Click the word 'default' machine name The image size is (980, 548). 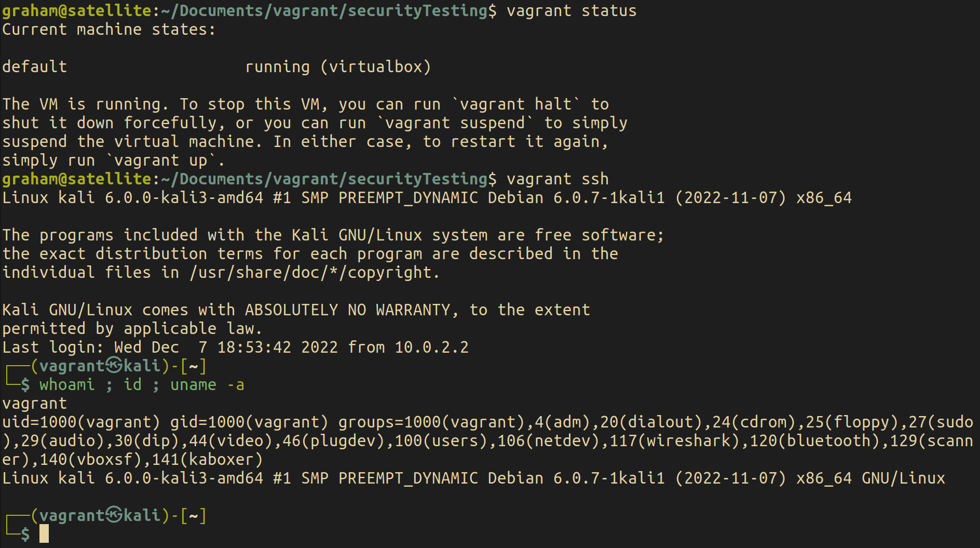pos(35,67)
